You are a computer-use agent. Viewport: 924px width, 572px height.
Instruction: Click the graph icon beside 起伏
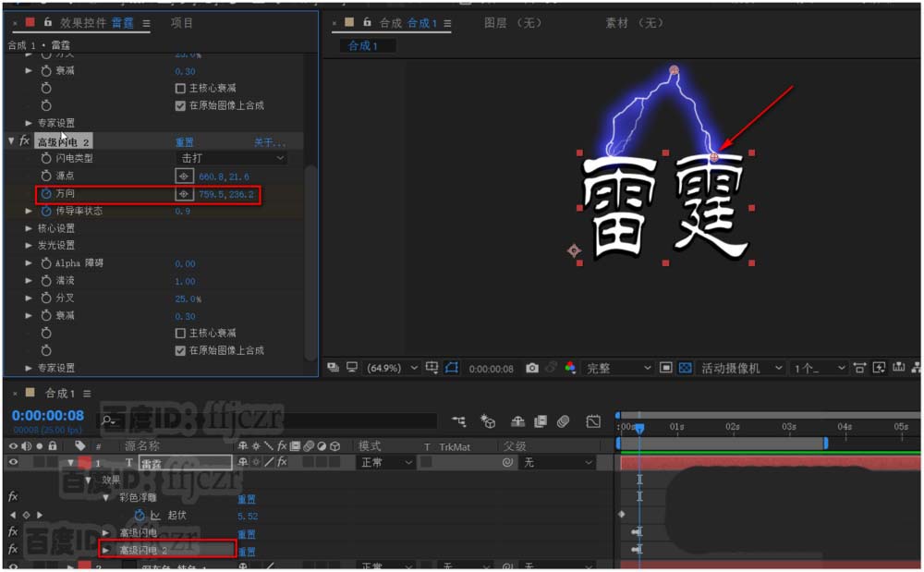point(155,516)
